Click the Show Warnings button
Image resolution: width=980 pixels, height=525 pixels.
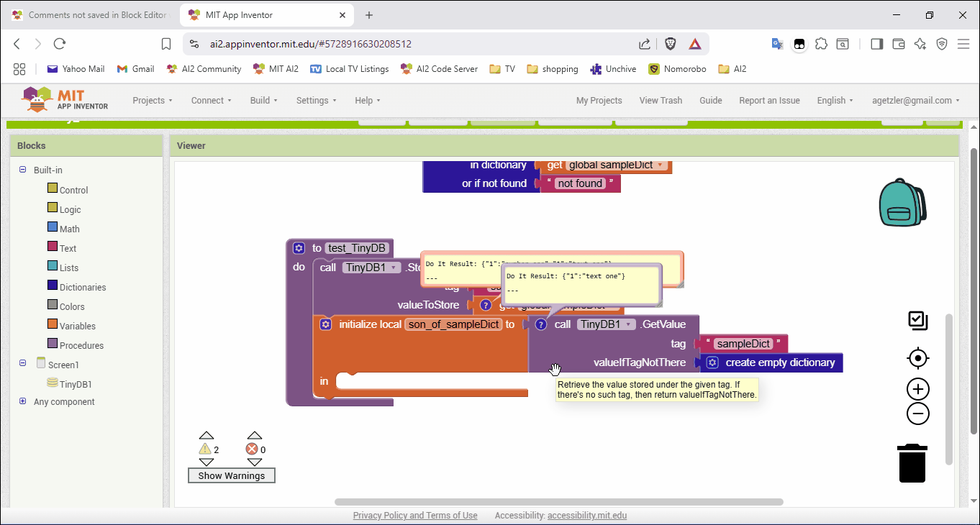click(x=231, y=475)
